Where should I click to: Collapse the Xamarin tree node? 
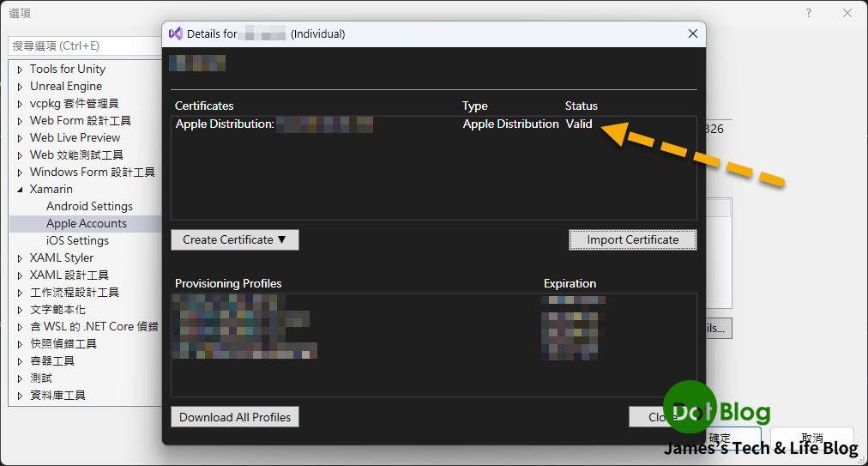tap(21, 190)
